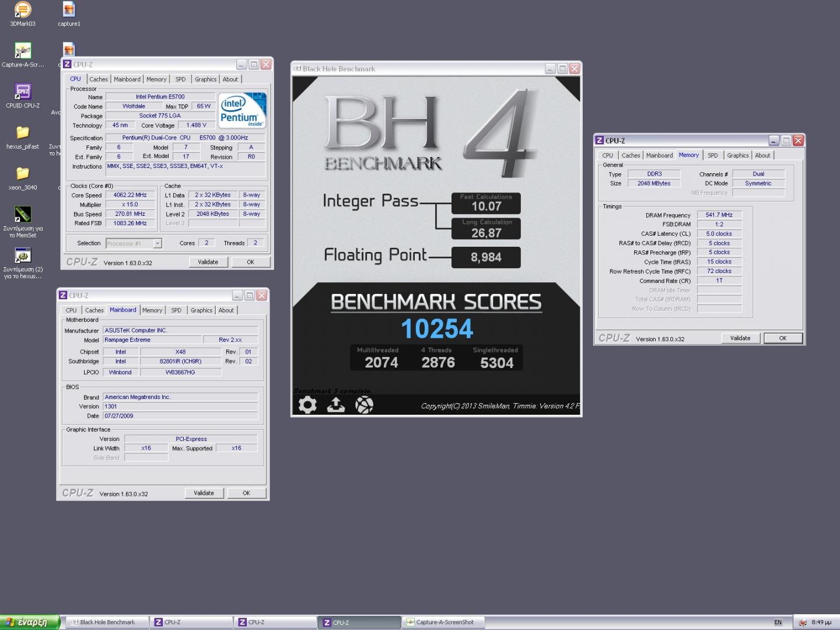Click the Floating Point result 8,984
Image resolution: width=840 pixels, height=630 pixels.
coord(486,257)
